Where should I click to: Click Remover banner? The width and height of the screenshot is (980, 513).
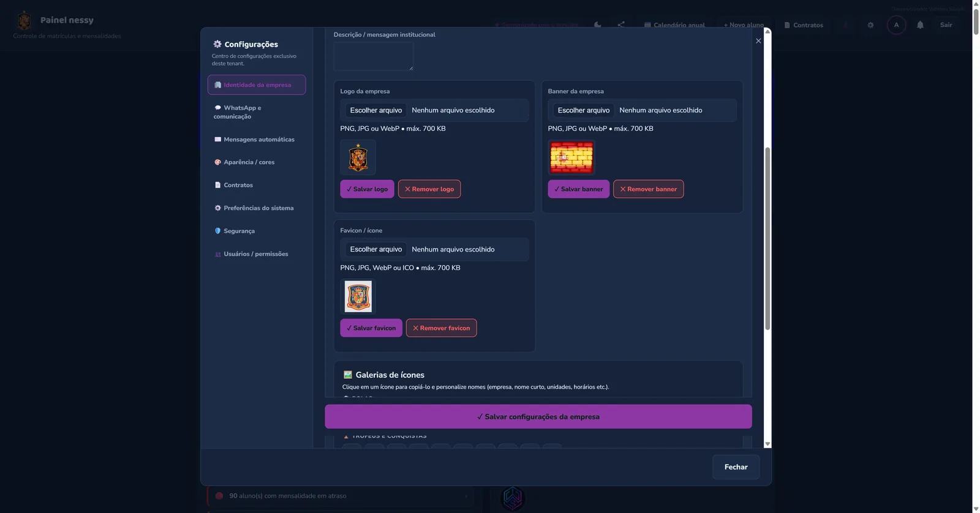coord(648,189)
